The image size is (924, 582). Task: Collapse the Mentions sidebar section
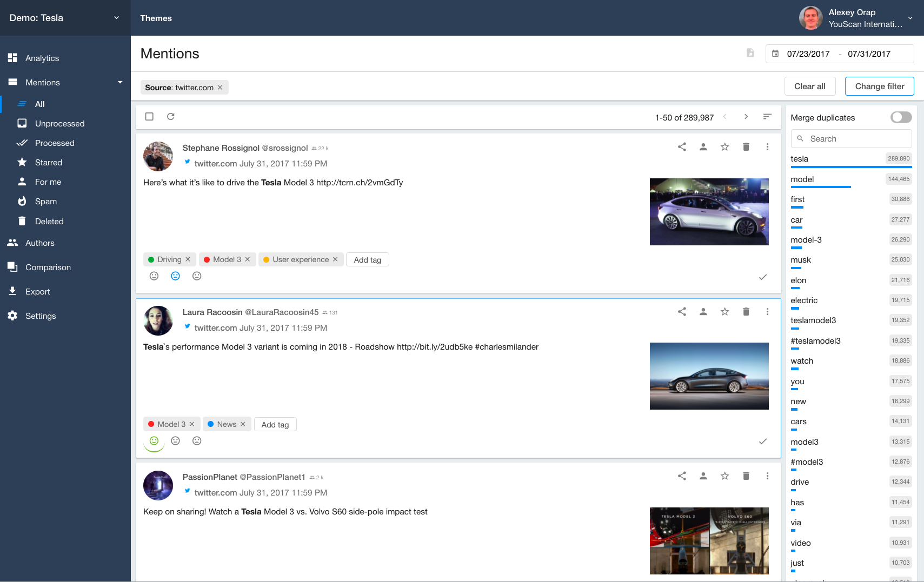click(x=119, y=82)
